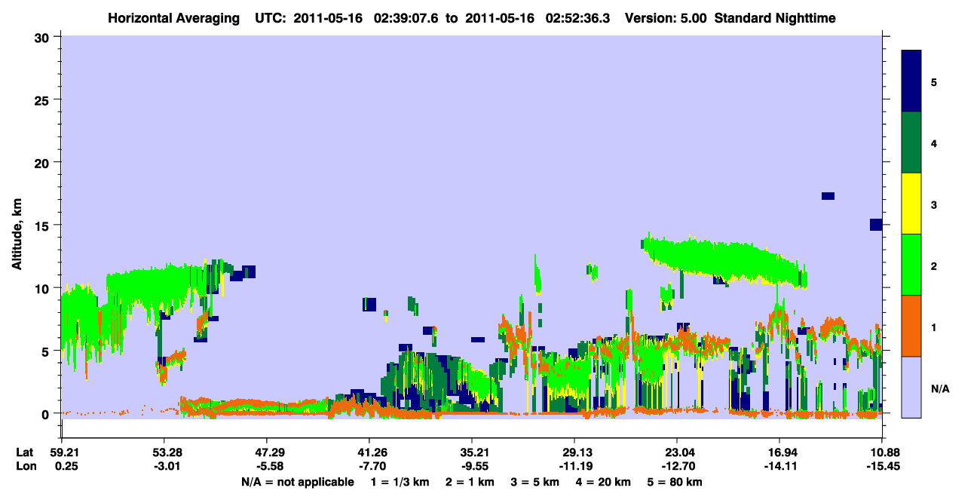Click the '1 = 1/3 km' legend entry
This screenshot has width=980, height=503.
point(400,482)
